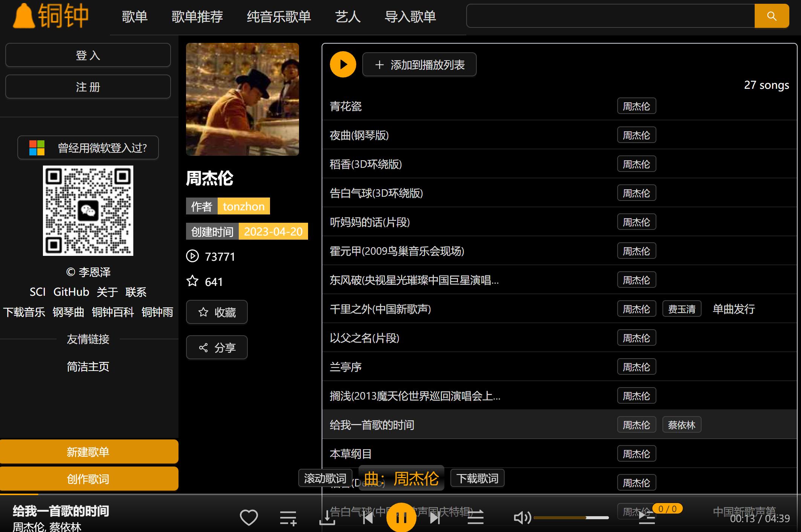
Task: Click the 铜钟 bell logo
Action: pyautogui.click(x=50, y=16)
